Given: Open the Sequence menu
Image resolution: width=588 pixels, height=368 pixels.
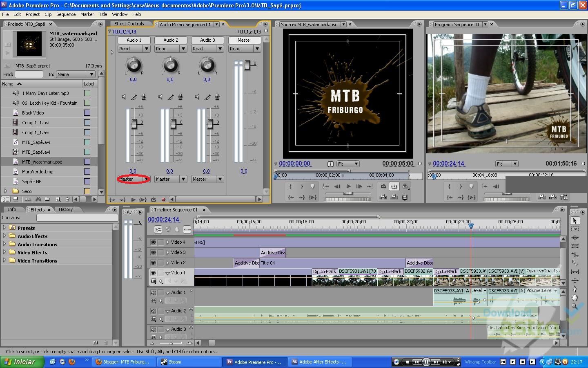Looking at the screenshot, I should coord(66,14).
